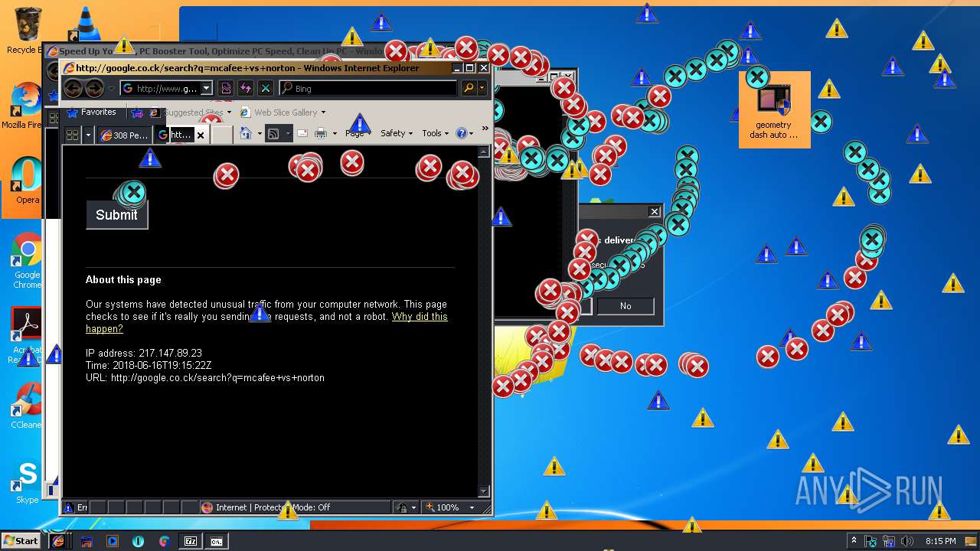Select the Opera desktop icon
The image size is (980, 551).
(27, 180)
